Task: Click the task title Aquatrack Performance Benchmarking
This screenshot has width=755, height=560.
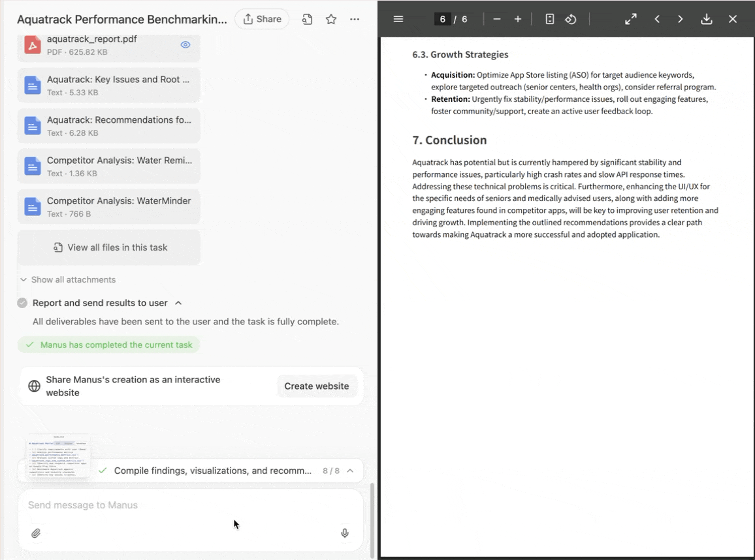Action: pos(122,19)
